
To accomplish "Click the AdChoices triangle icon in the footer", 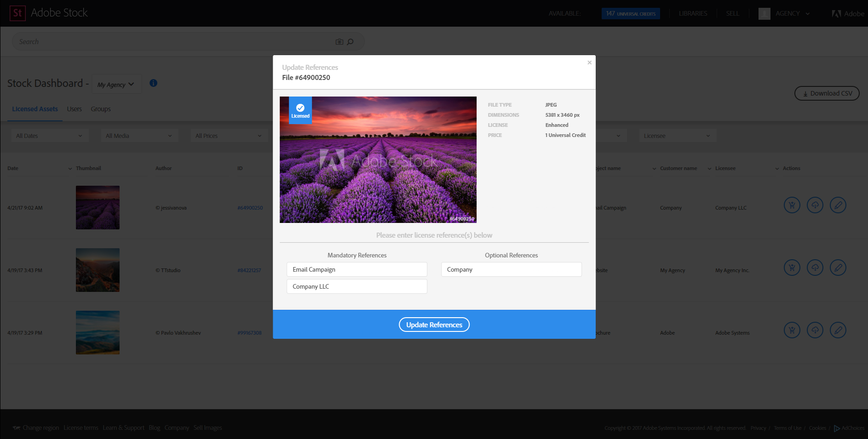I will point(837,428).
